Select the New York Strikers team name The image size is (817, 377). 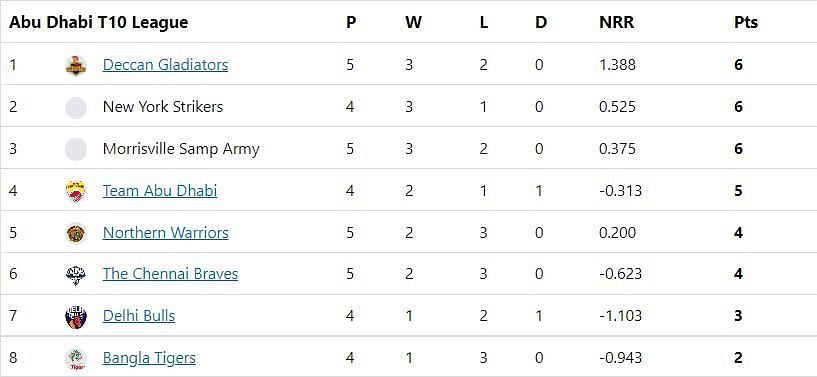point(163,107)
